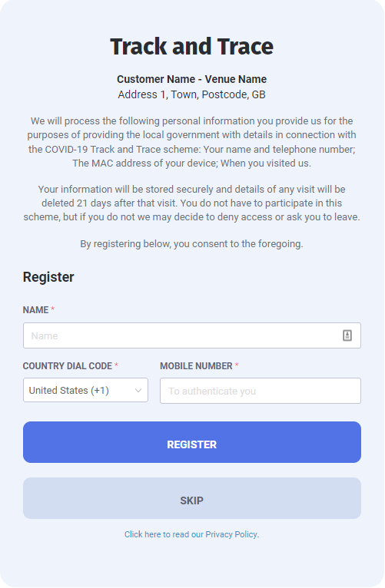Click the contact autofill icon in Name field

(x=348, y=336)
